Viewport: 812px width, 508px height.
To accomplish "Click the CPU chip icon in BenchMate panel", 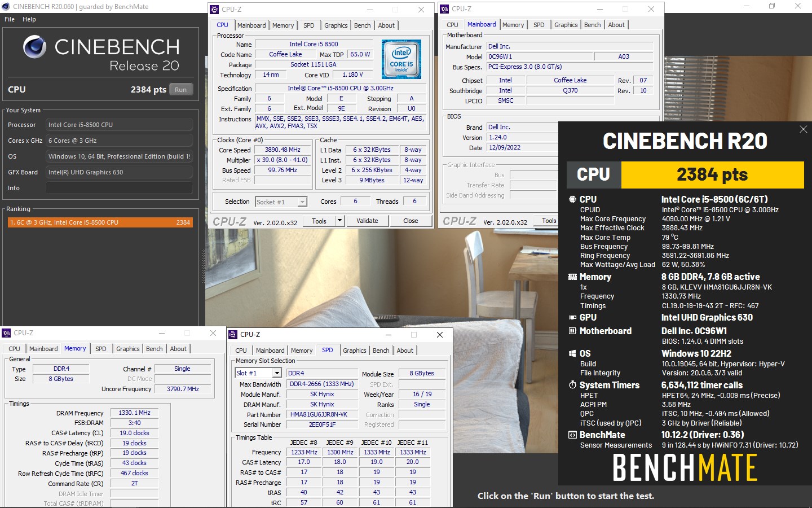I will tap(572, 199).
